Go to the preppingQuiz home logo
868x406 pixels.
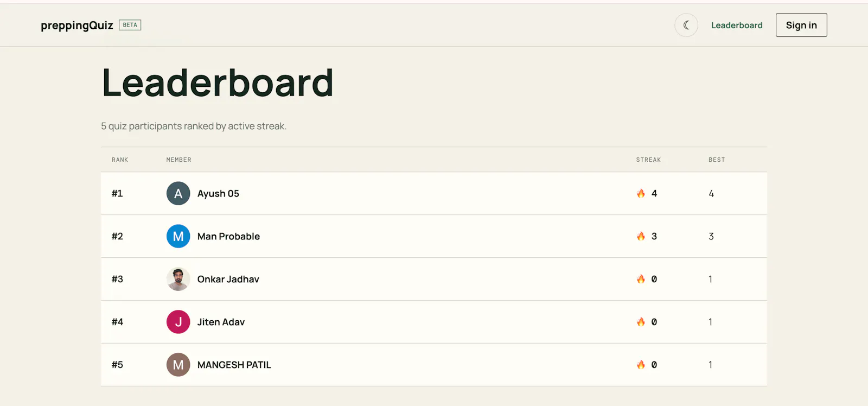click(x=77, y=26)
